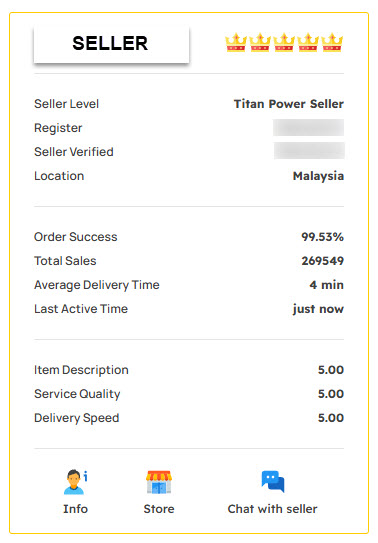Click the Total Sales 269549 figure
The image size is (378, 543).
[323, 261]
